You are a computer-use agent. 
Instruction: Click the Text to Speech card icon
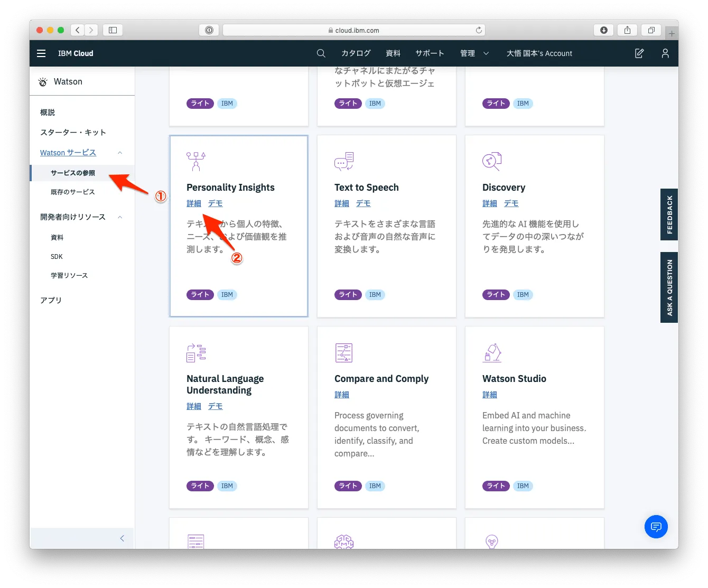[344, 161]
